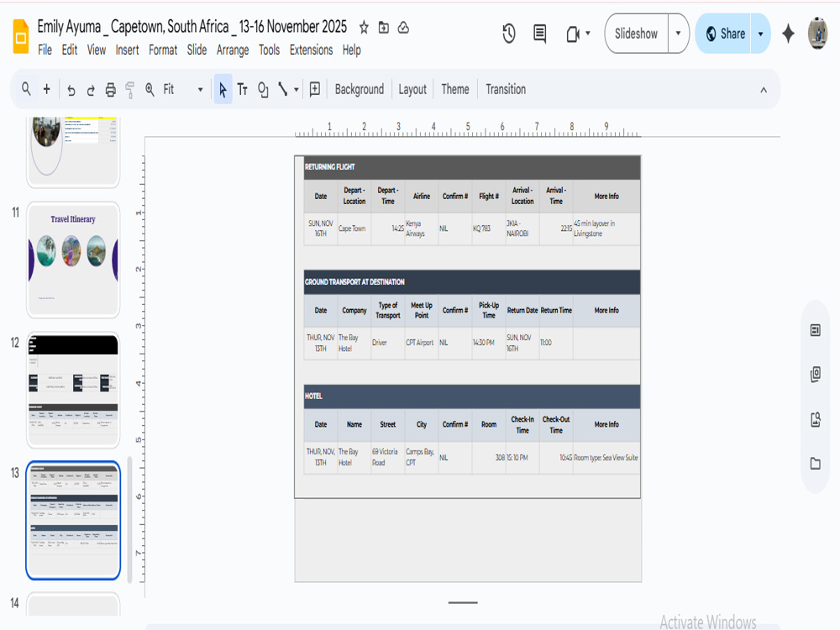Click the Theme button

pos(454,90)
